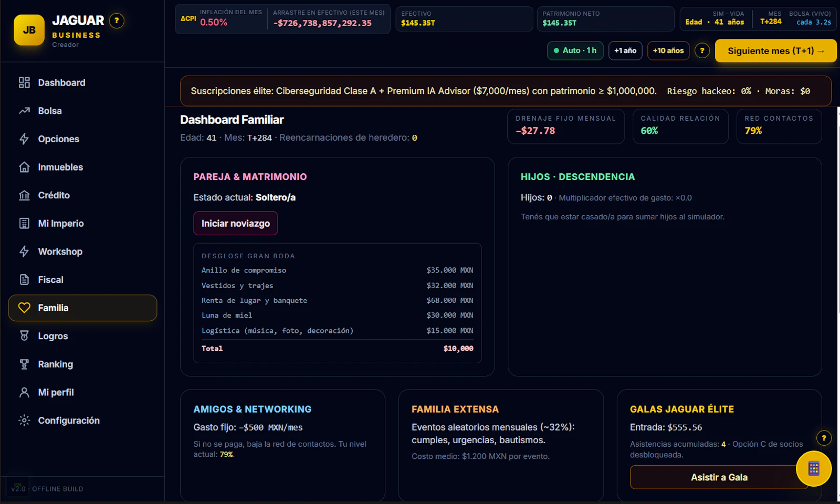
Task: Navigate to Inmuebles
Action: (x=82, y=167)
